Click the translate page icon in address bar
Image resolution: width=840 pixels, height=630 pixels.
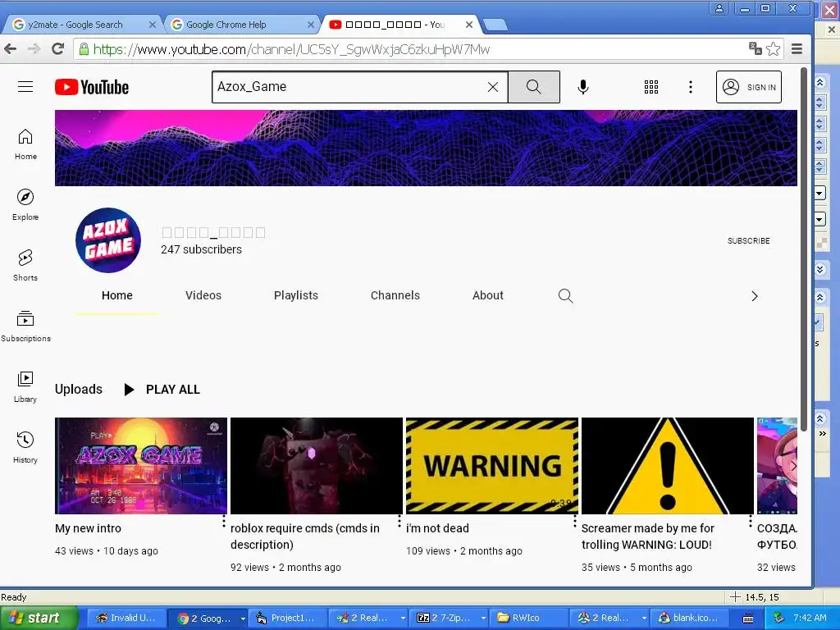[756, 48]
